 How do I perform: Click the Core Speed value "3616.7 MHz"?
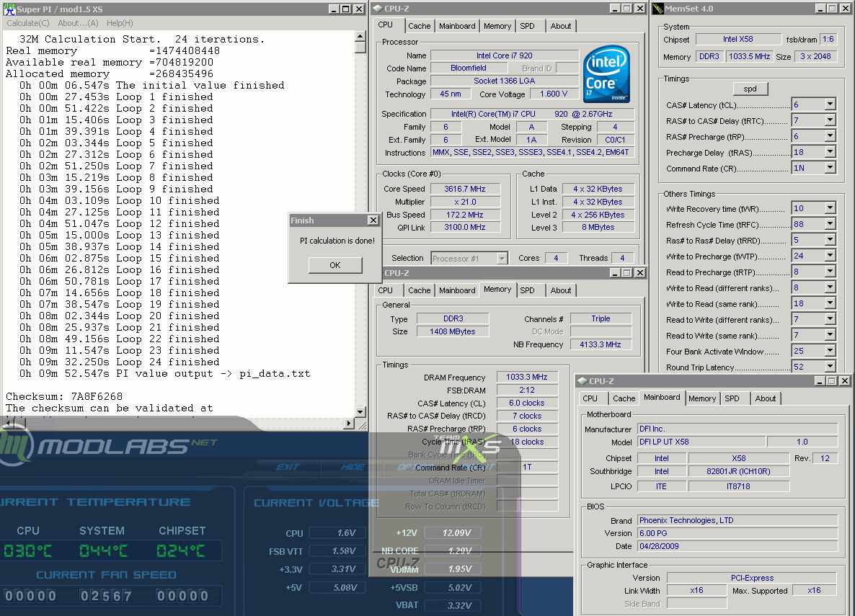pyautogui.click(x=464, y=189)
